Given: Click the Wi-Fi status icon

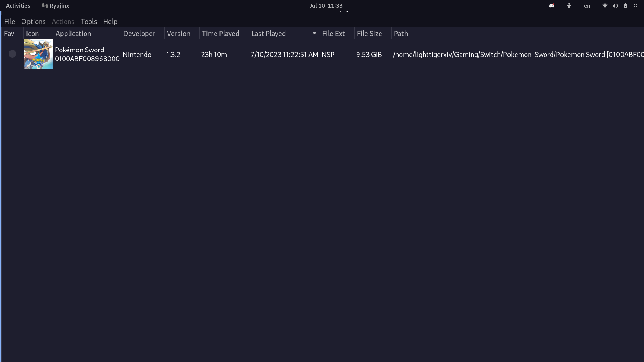Looking at the screenshot, I should [x=605, y=6].
